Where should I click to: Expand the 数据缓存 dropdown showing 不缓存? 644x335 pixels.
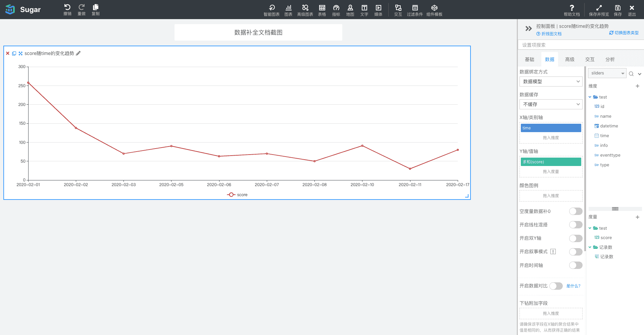point(551,104)
